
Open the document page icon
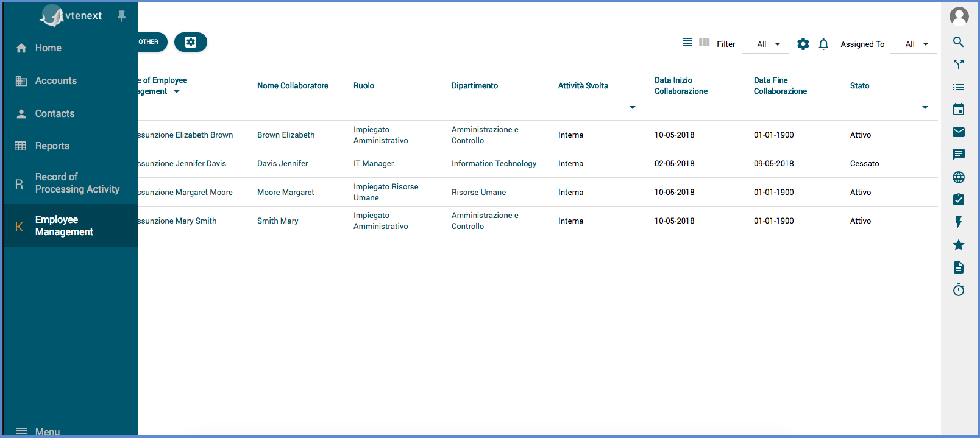pos(959,267)
